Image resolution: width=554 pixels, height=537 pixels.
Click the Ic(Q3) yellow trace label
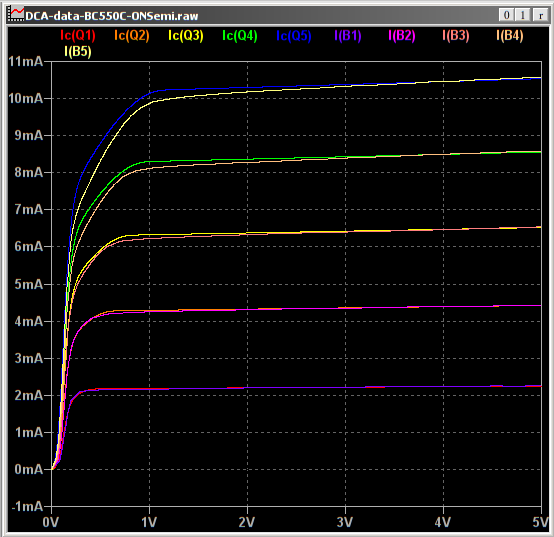pyautogui.click(x=186, y=36)
